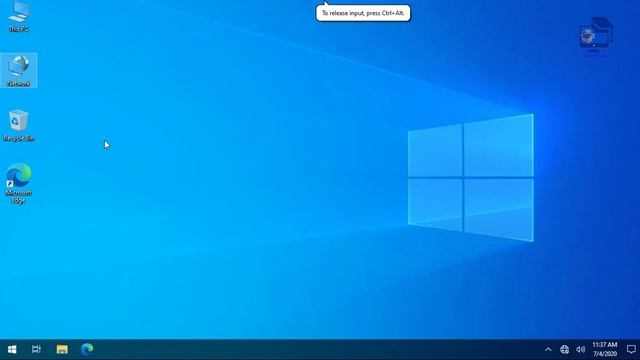640x360 pixels.
Task: Open File Explorer from the taskbar
Action: (x=62, y=349)
